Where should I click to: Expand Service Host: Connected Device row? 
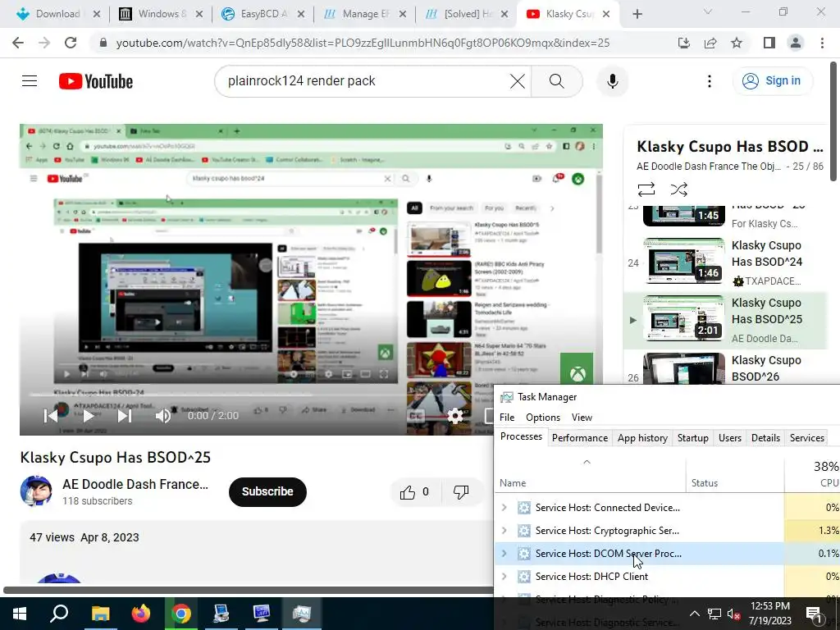pyautogui.click(x=504, y=507)
